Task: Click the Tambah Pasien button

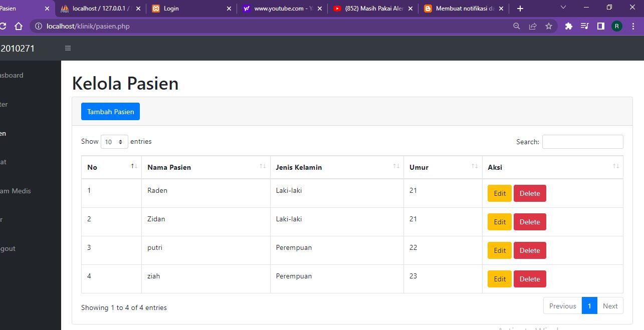Action: (x=110, y=111)
